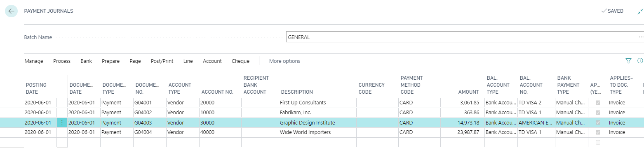This screenshot has width=644, height=150.
Task: Open the filter pane icon
Action: [x=628, y=61]
